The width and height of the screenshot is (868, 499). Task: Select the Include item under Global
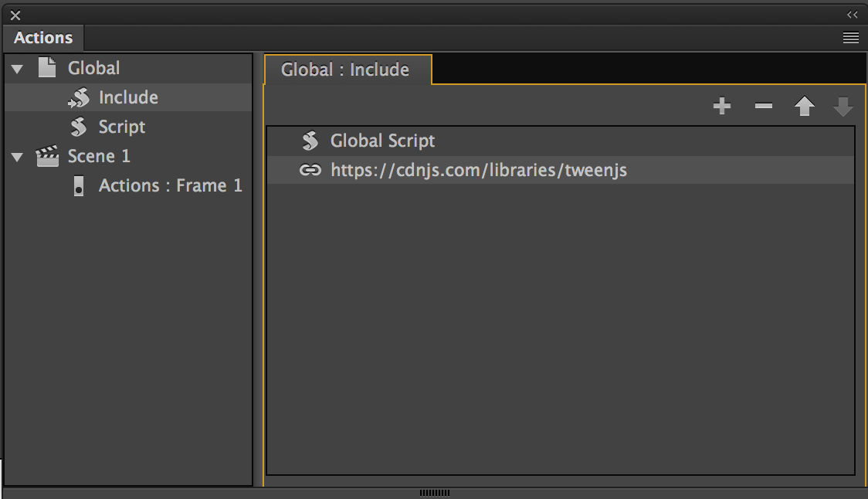pos(128,97)
